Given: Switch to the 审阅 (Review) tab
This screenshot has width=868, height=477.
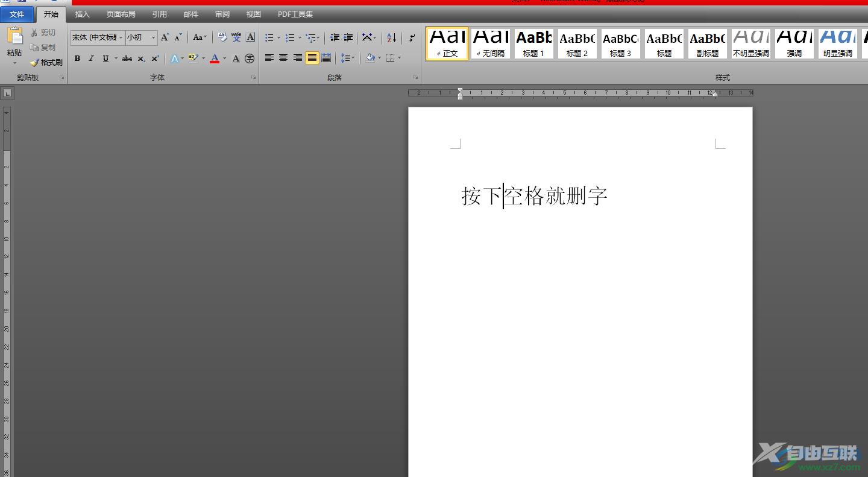Looking at the screenshot, I should [222, 14].
